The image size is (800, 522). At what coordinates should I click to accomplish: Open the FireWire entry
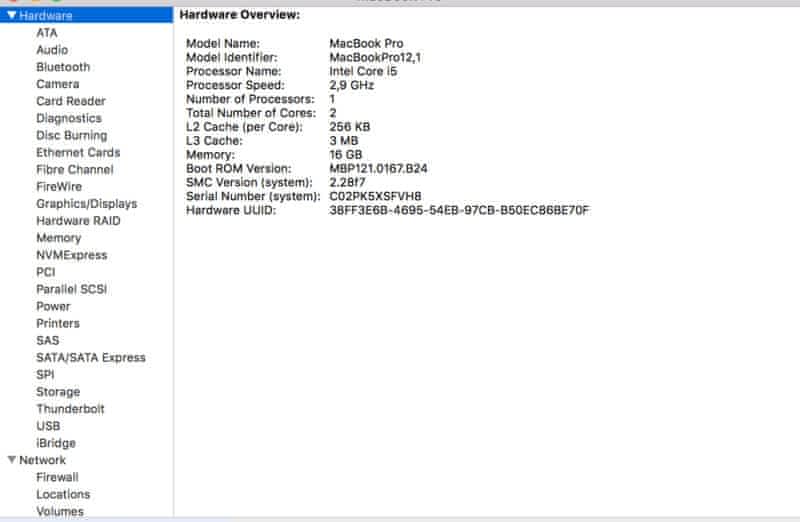click(59, 187)
